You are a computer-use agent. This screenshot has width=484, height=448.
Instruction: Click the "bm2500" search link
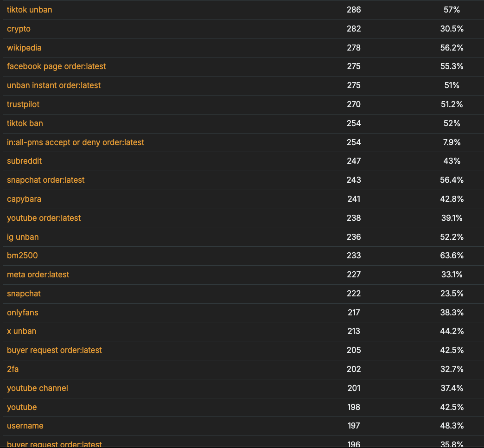click(x=22, y=256)
